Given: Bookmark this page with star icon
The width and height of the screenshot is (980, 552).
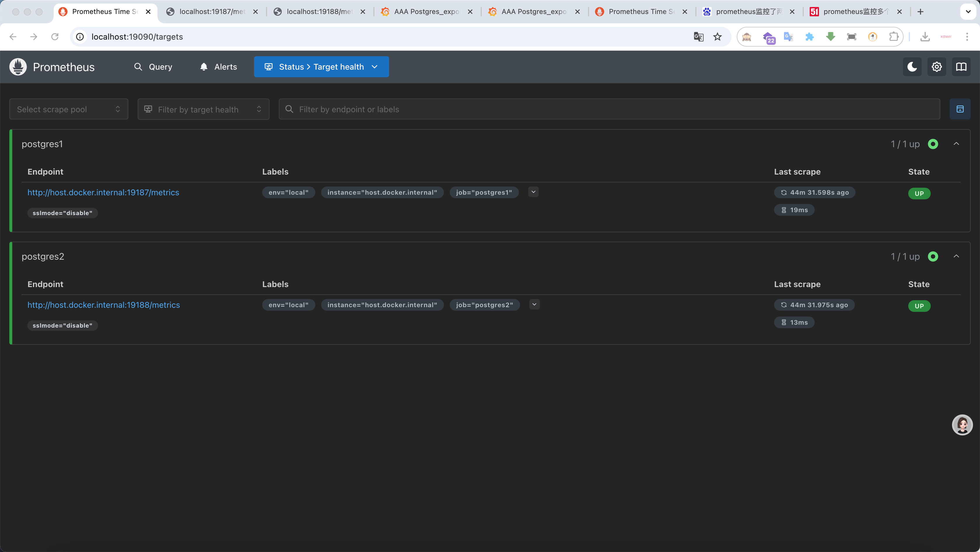Looking at the screenshot, I should [x=717, y=36].
